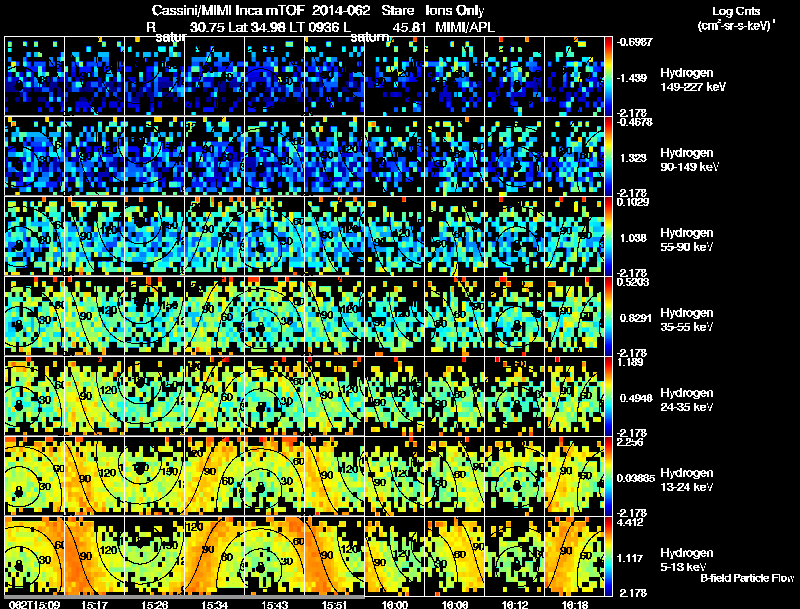The width and height of the screenshot is (800, 609).
Task: Select the 55-90 keV image panel at 15:51
Action: coord(335,236)
